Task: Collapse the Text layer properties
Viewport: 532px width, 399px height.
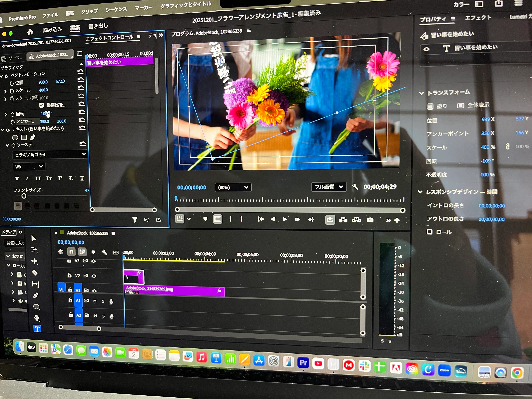Action: coord(3,130)
